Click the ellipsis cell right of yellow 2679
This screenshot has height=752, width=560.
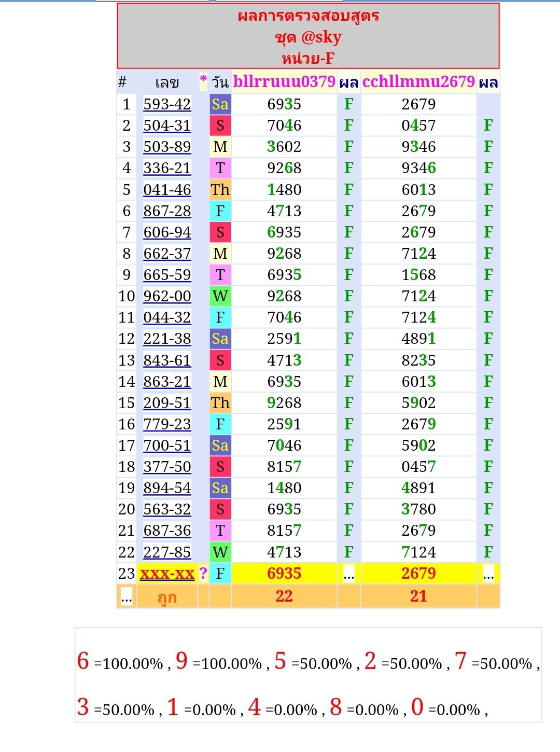coord(488,574)
